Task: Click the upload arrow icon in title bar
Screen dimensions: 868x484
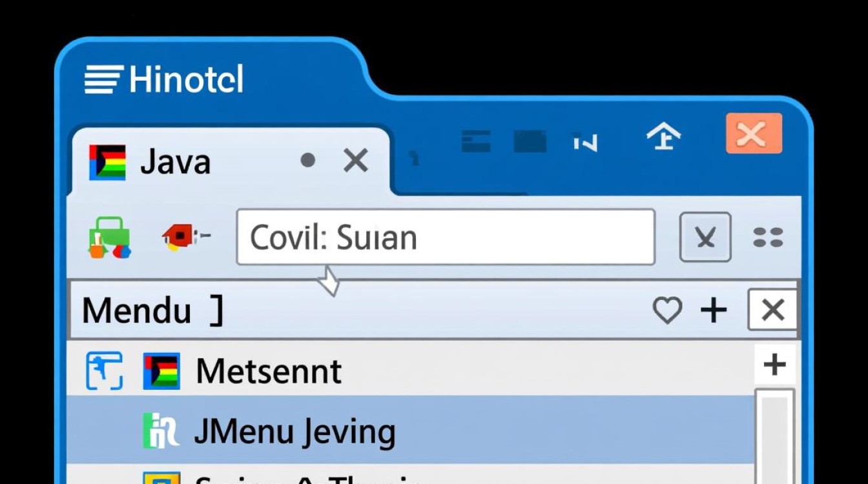Action: [663, 136]
